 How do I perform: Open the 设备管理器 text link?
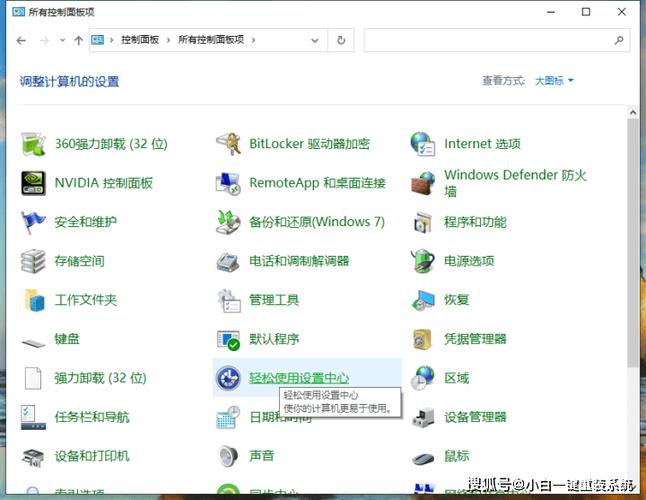(x=475, y=417)
